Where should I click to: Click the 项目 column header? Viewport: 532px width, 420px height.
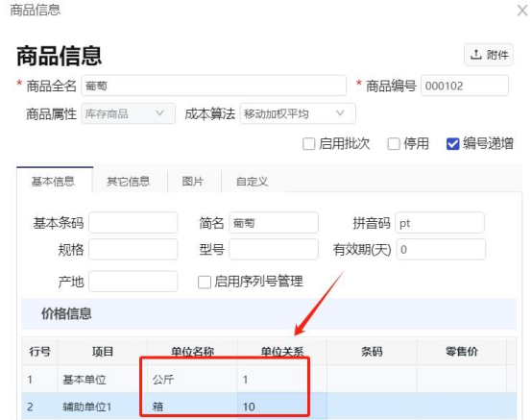point(103,351)
